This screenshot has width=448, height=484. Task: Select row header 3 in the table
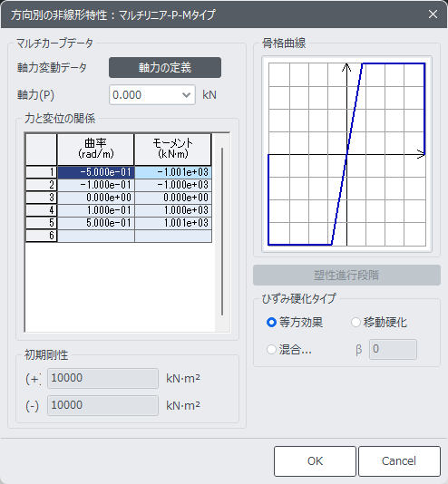(41, 198)
